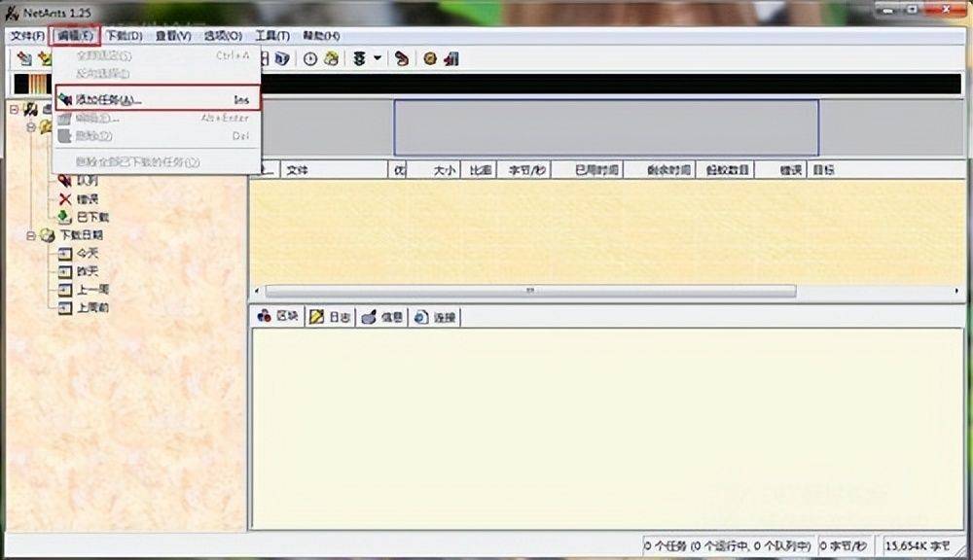This screenshot has height=560, width=973.
Task: Click the ant icon beside 队列
Action: pos(65,181)
